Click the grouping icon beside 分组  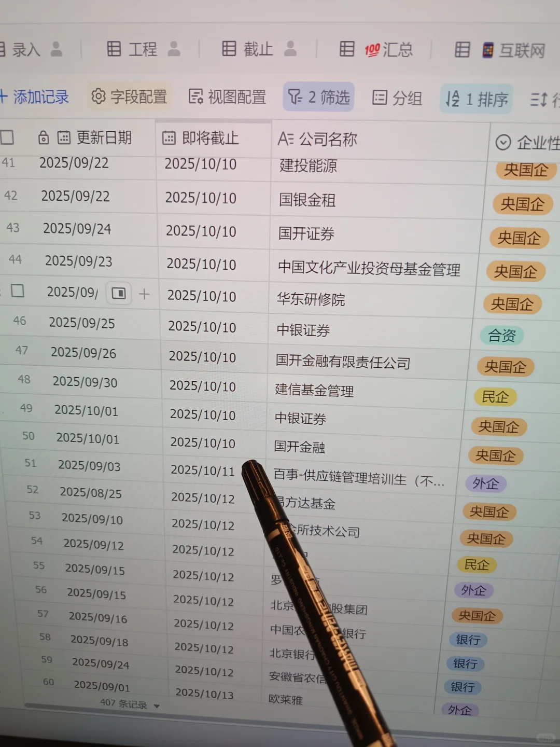[380, 97]
